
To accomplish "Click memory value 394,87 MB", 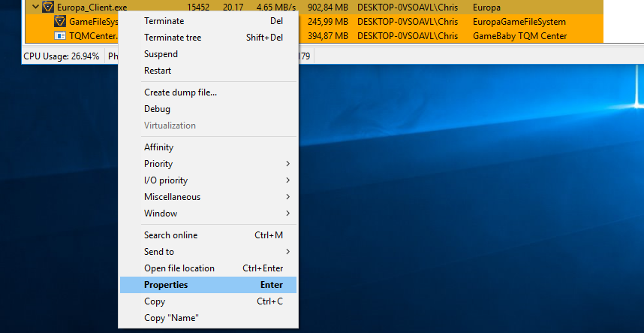I will point(328,36).
